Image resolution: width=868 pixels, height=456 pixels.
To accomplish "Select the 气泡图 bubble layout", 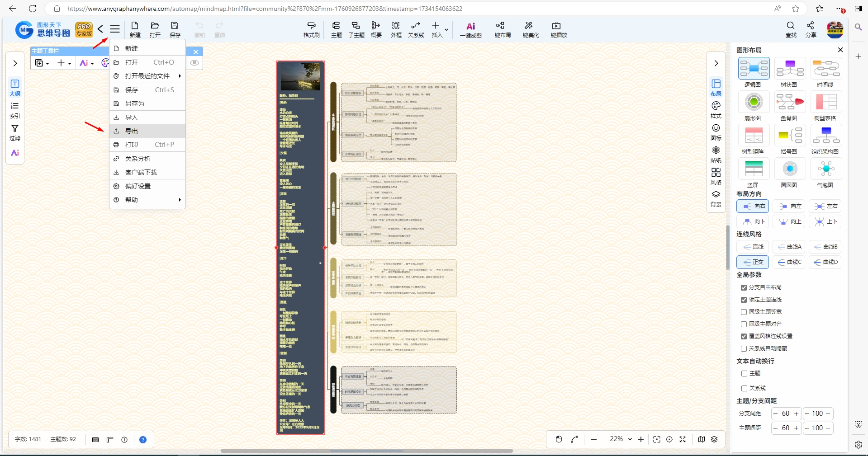I will pos(826,169).
